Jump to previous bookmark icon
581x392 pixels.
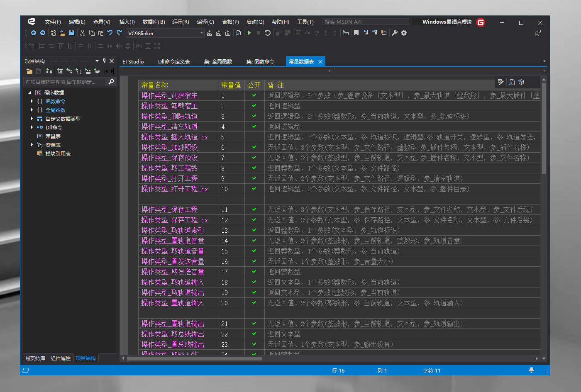366,33
